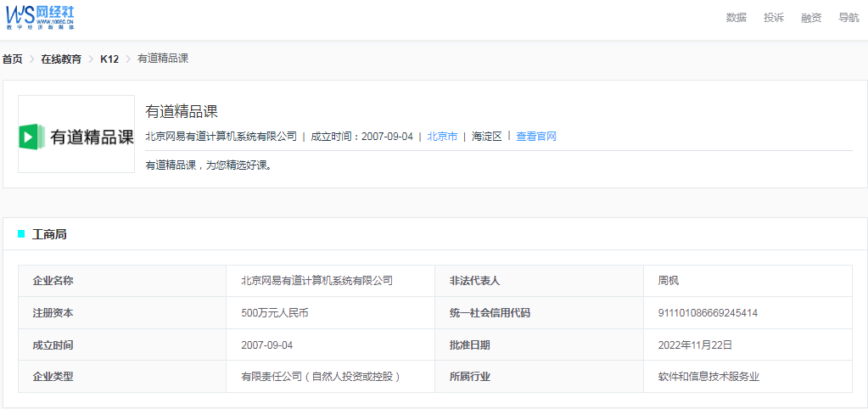This screenshot has width=868, height=409.
Task: Open the 北京市 city link
Action: click(x=442, y=137)
